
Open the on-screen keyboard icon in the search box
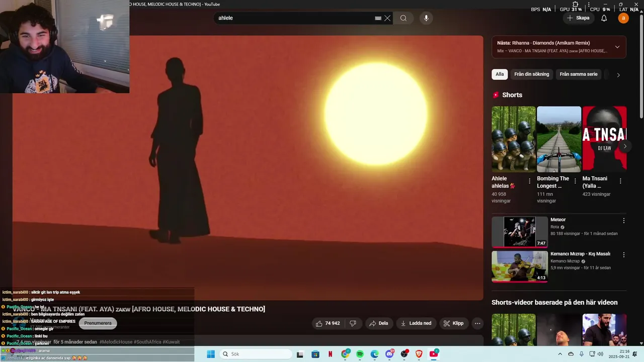tap(378, 18)
